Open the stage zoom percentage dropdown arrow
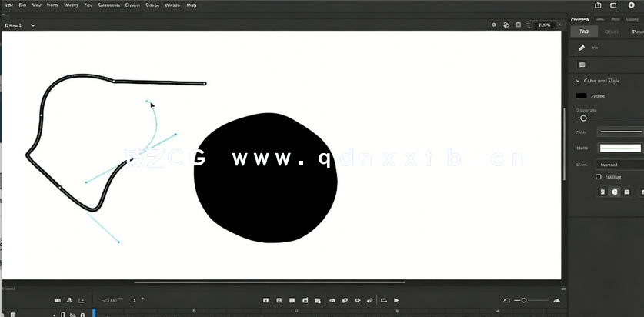 point(561,25)
